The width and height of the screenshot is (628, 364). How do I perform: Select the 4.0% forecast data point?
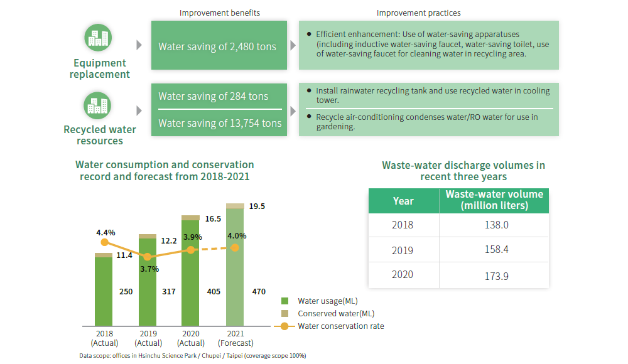(x=235, y=247)
